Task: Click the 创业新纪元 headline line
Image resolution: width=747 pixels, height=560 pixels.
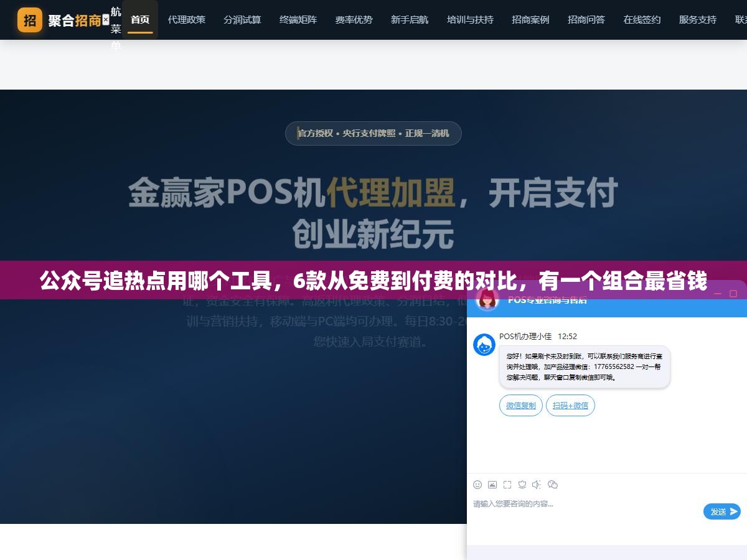Action: point(374,235)
